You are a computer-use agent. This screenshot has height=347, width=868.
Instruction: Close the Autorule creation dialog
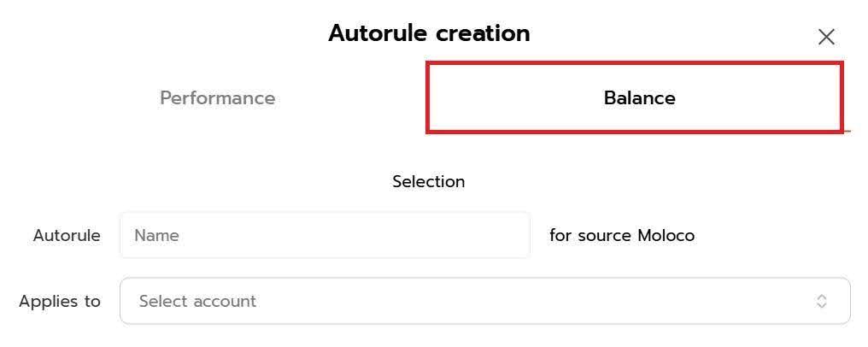825,37
